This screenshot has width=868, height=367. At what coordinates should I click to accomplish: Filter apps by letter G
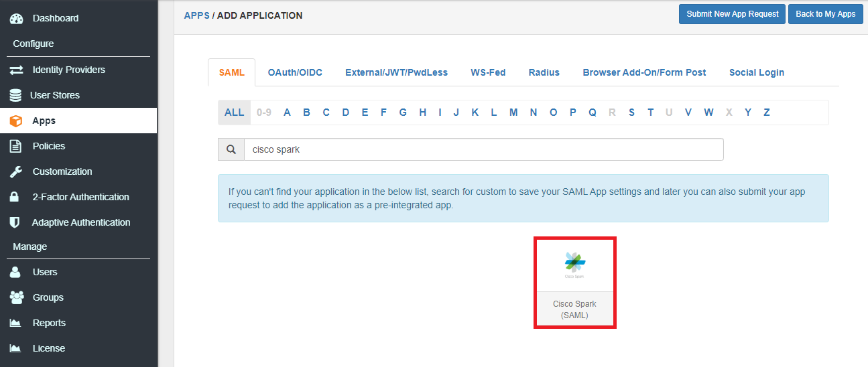pyautogui.click(x=403, y=113)
